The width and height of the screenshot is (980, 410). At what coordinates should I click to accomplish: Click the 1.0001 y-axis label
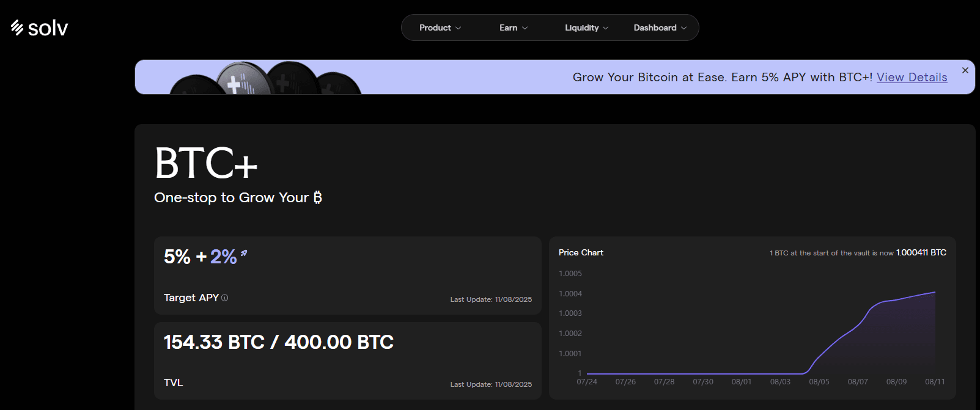tap(570, 354)
